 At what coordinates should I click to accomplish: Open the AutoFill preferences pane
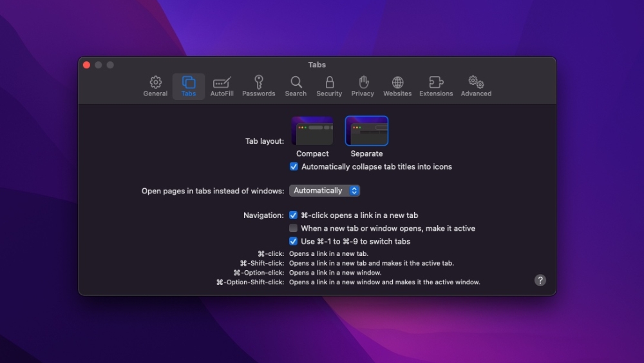[222, 86]
